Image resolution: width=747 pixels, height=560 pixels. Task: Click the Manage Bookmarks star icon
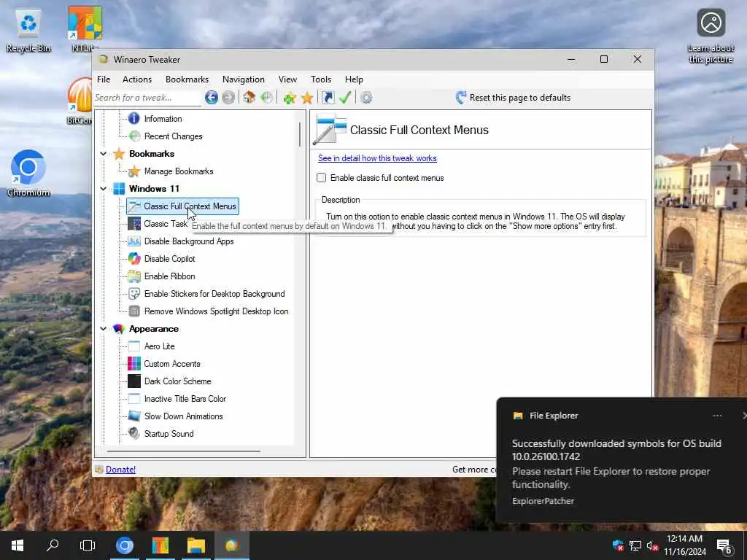pyautogui.click(x=134, y=171)
